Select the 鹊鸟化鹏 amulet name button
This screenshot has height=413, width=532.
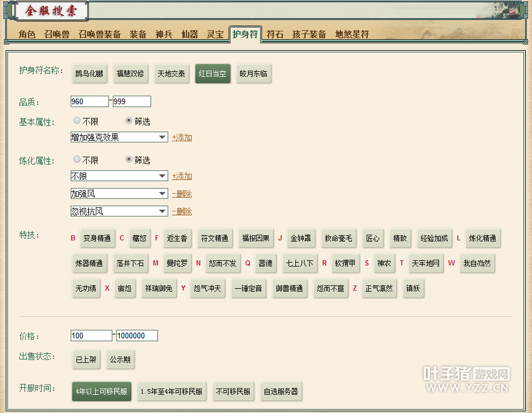pos(90,73)
